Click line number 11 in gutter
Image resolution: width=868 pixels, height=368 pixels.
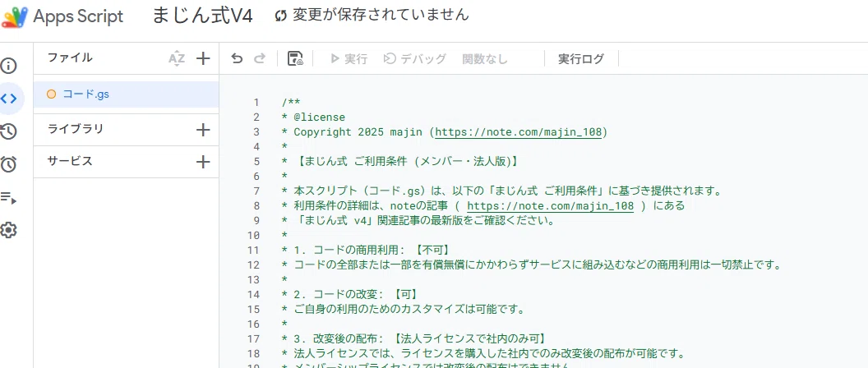tap(253, 251)
